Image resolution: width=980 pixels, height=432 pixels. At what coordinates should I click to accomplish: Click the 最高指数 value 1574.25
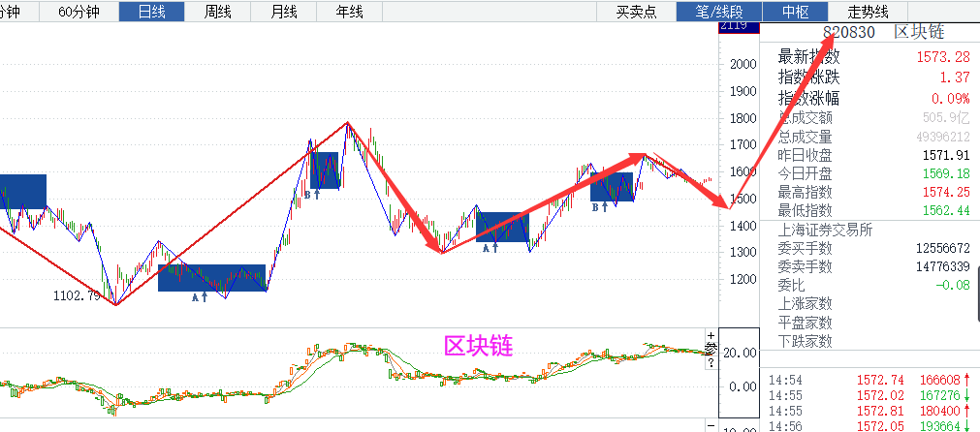(x=946, y=192)
